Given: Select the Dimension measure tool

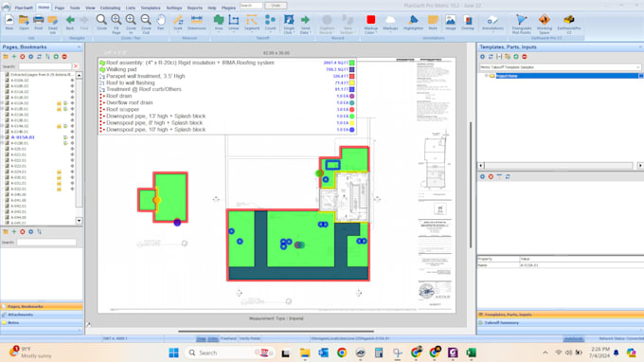Looking at the screenshot, I should 197,23.
